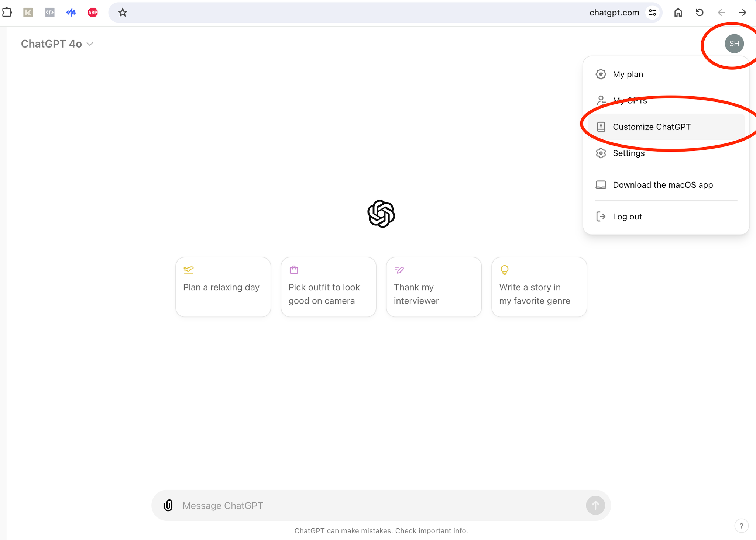The height and width of the screenshot is (540, 756).
Task: Click the blue waveform extension icon
Action: pos(71,13)
